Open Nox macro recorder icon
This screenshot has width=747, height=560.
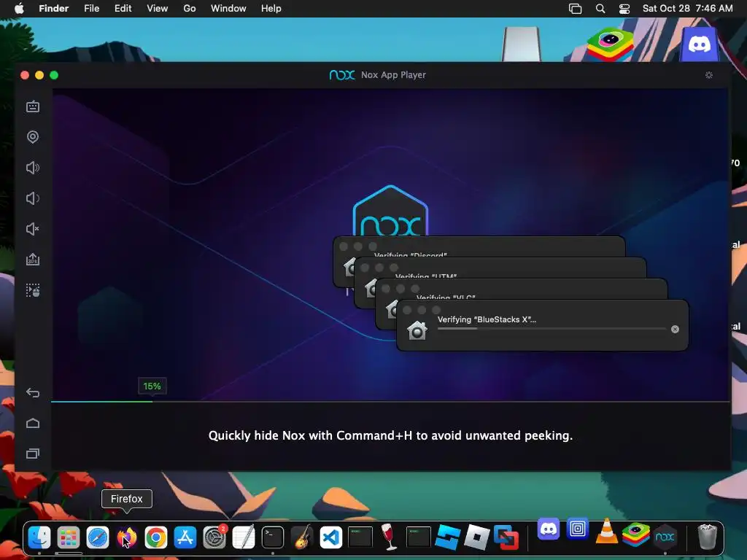pos(33,290)
